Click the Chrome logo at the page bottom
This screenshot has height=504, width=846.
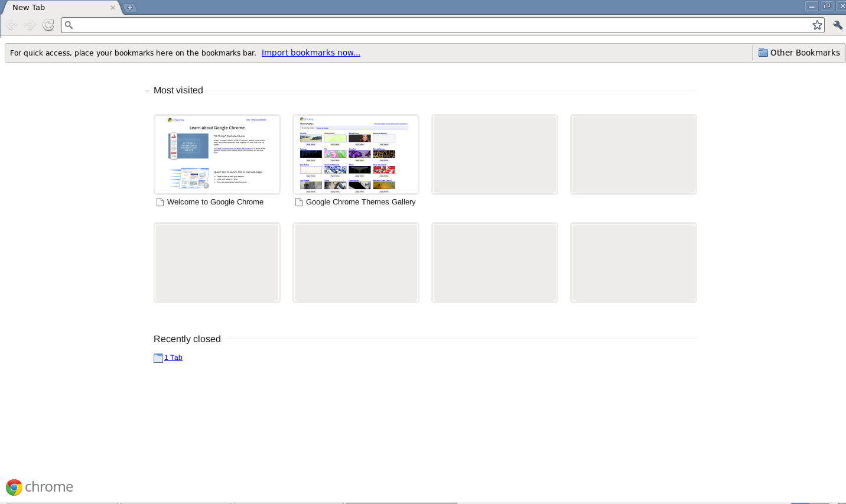[x=39, y=487]
